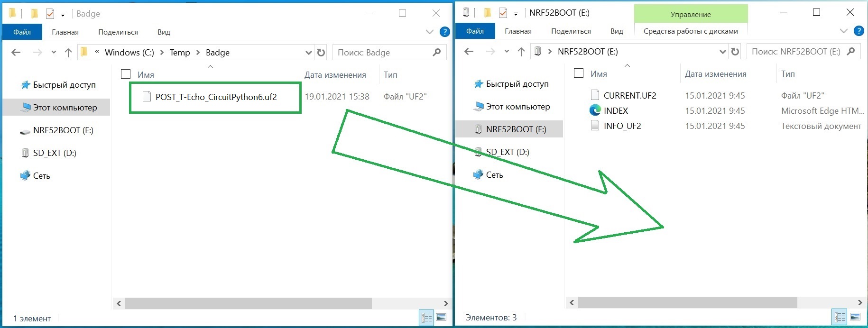Click Temp in the Badge address breadcrumb
This screenshot has width=868, height=328.
coord(180,53)
